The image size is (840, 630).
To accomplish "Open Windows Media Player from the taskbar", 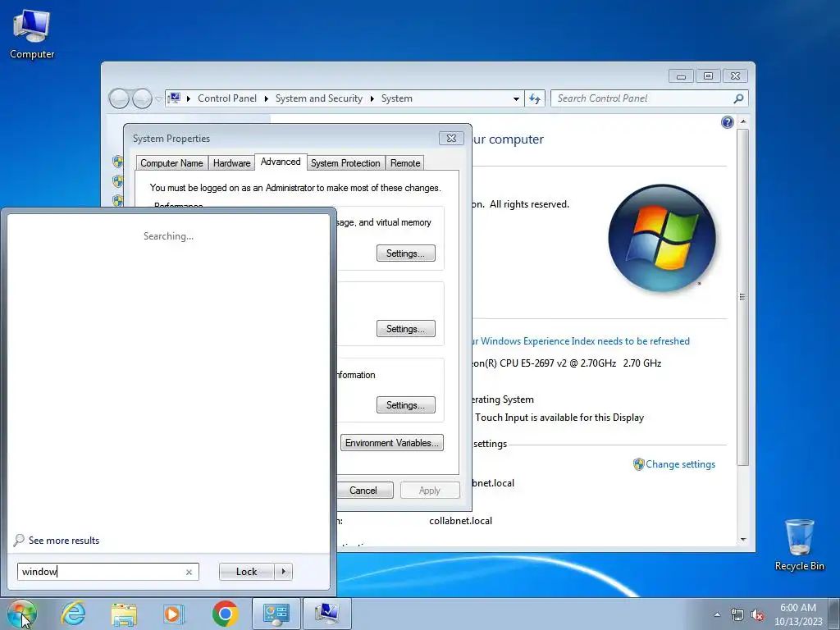I will click(x=174, y=614).
